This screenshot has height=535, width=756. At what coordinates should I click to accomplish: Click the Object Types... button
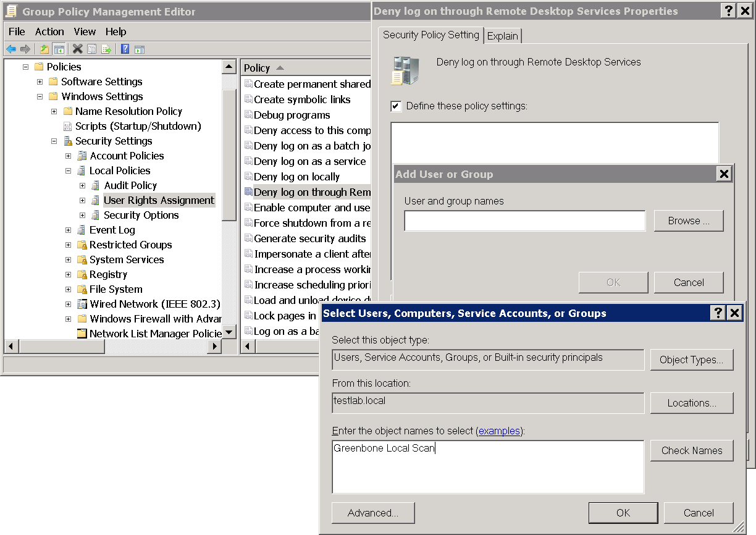pos(691,360)
